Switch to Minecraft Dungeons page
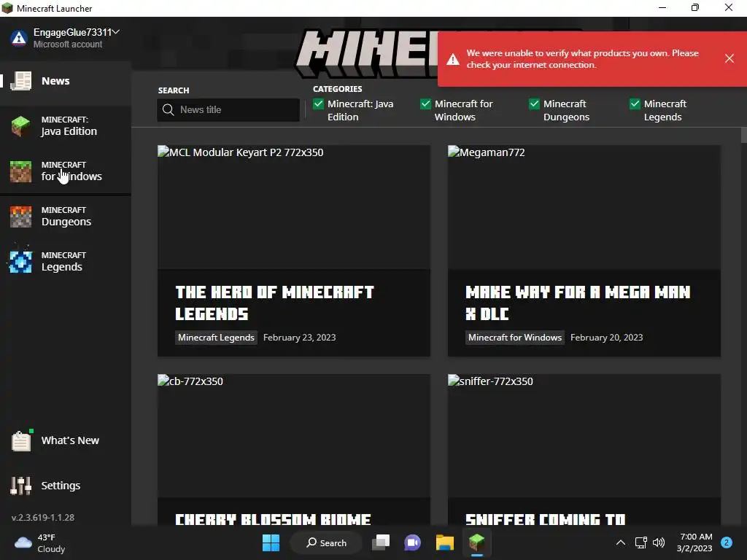Screen dimensions: 747x560 (x=66, y=217)
